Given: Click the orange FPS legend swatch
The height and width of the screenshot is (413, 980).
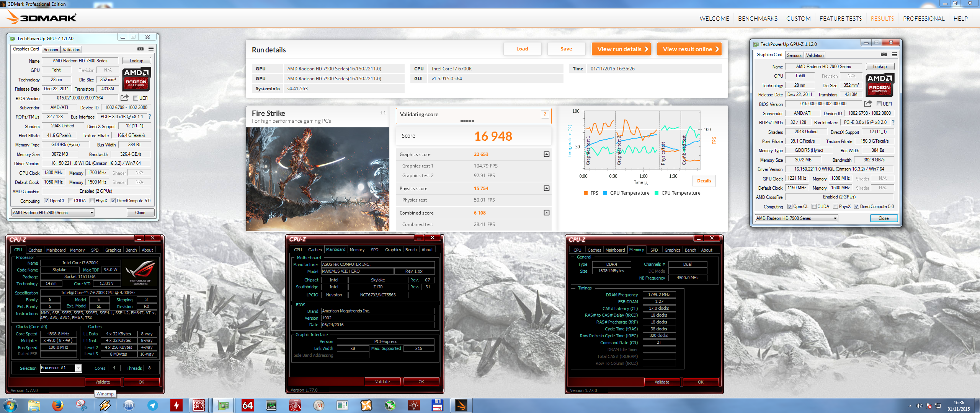Looking at the screenshot, I should (585, 193).
